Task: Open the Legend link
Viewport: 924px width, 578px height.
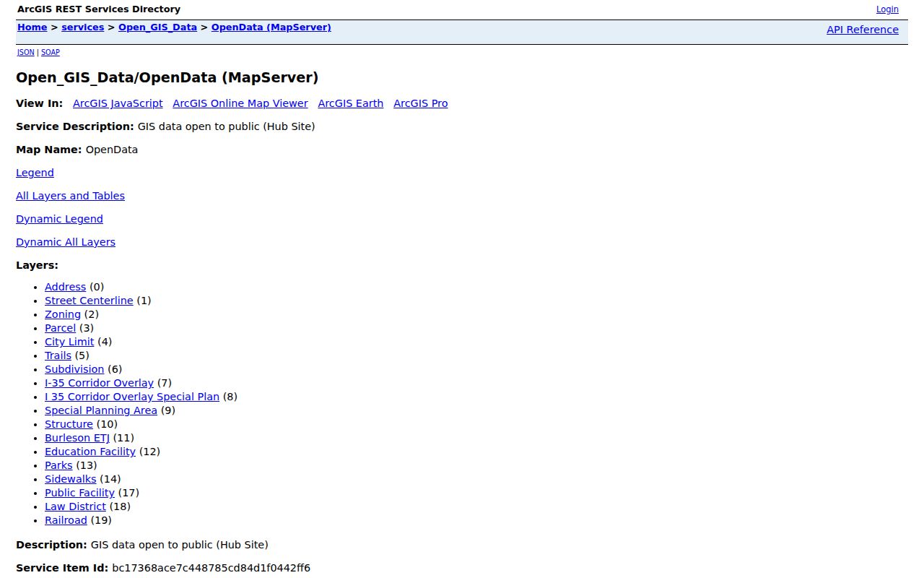Action: tap(35, 173)
